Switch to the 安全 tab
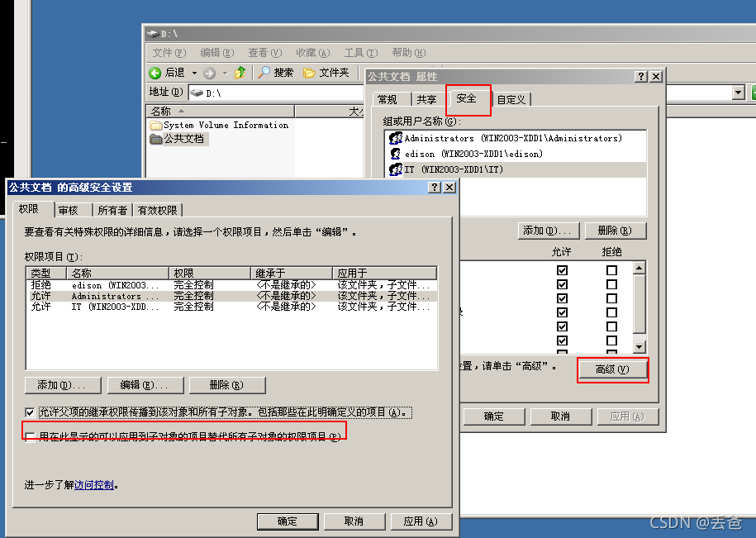The image size is (756, 538). (x=466, y=98)
